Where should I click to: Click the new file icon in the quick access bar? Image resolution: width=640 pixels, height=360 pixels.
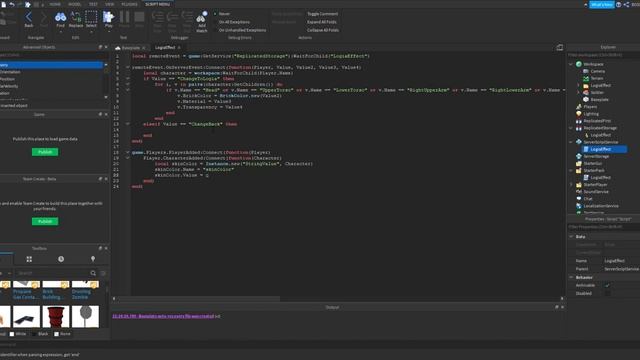(x=4, y=4)
